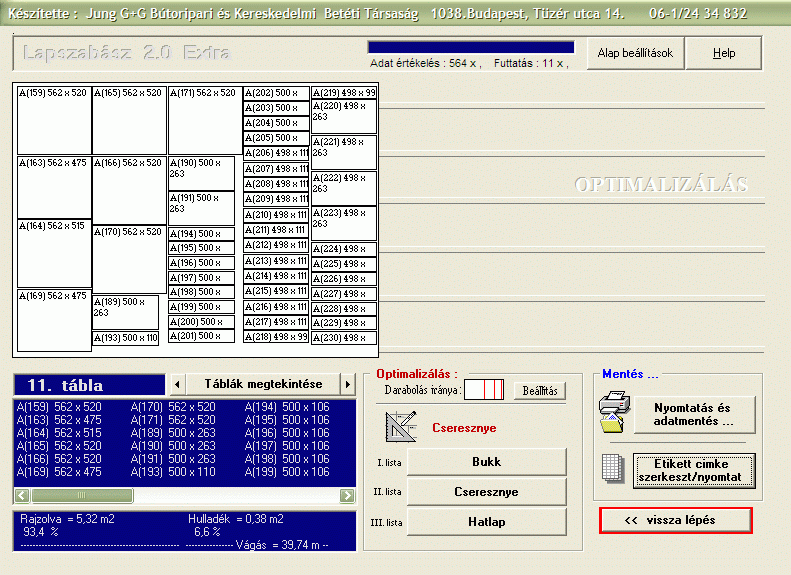791x575 pixels.
Task: Select the Bukk list button
Action: (x=486, y=462)
